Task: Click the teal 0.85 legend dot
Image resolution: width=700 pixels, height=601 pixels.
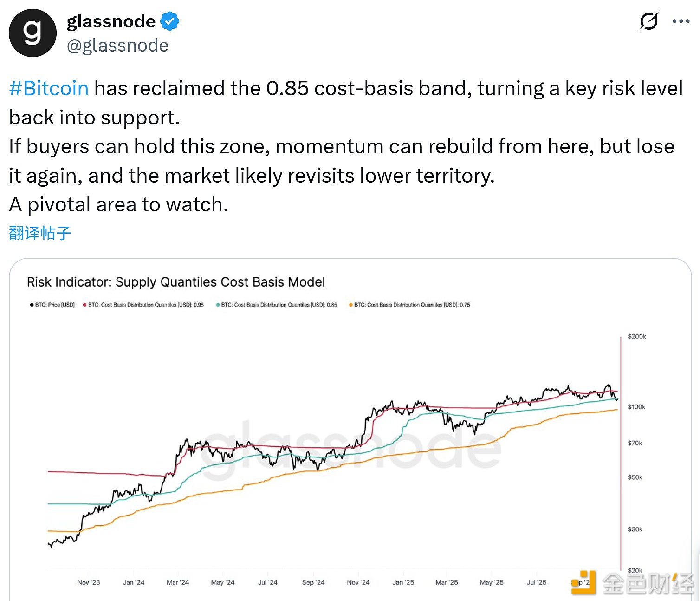Action: point(218,305)
